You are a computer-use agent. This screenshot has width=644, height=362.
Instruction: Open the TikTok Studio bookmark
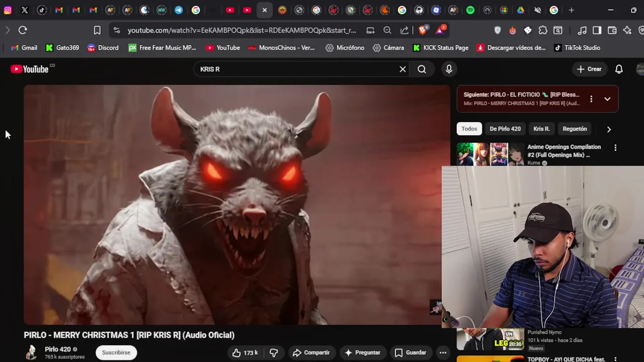click(577, 48)
